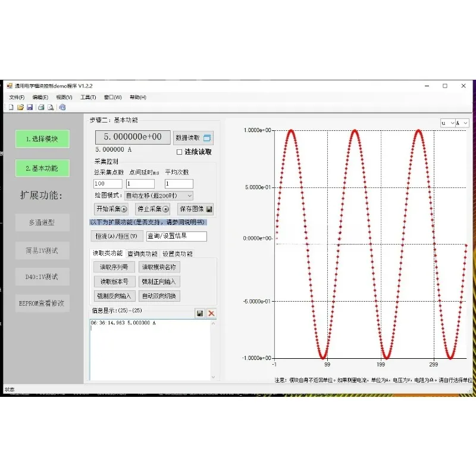The width and height of the screenshot is (476, 476).
Task: Stop acquisition with 停止采集 button
Action: (152, 209)
